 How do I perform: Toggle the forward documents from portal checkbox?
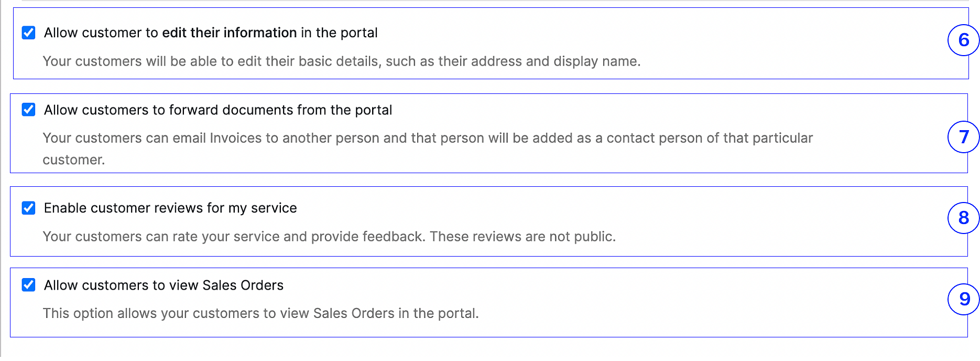click(x=29, y=110)
